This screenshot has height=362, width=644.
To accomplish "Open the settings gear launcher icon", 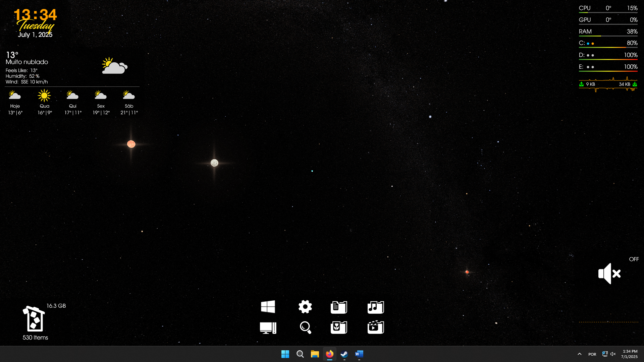I will click(x=305, y=307).
